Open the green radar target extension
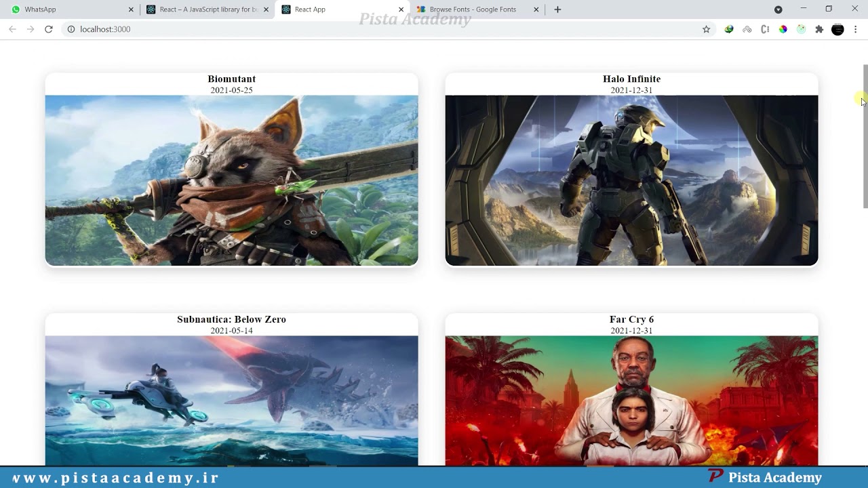This screenshot has height=488, width=868. click(801, 29)
